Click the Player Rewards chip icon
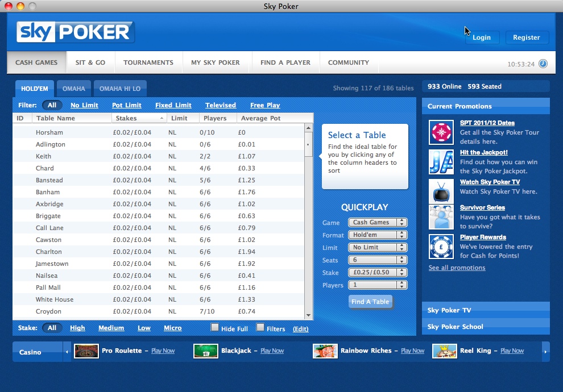 tap(441, 247)
